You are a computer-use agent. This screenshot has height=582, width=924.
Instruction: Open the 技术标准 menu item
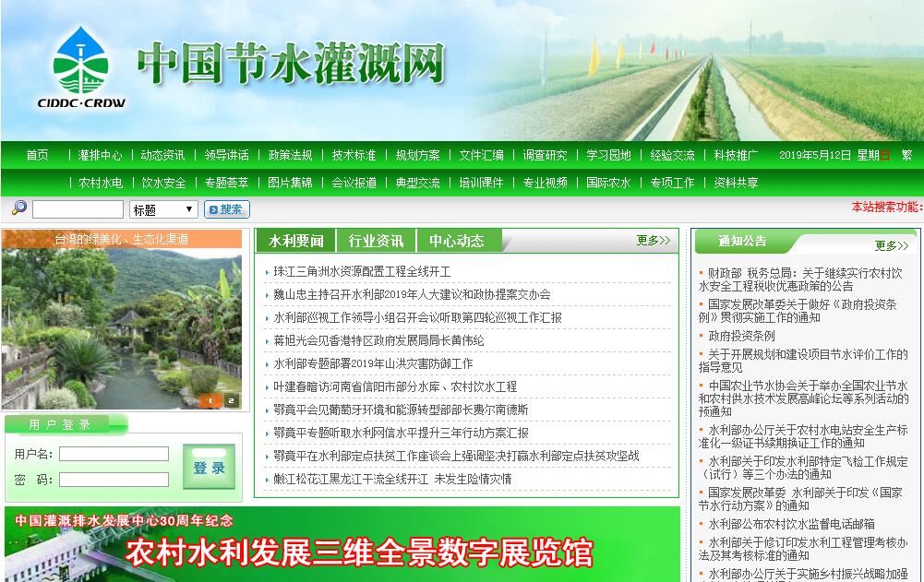[354, 155]
